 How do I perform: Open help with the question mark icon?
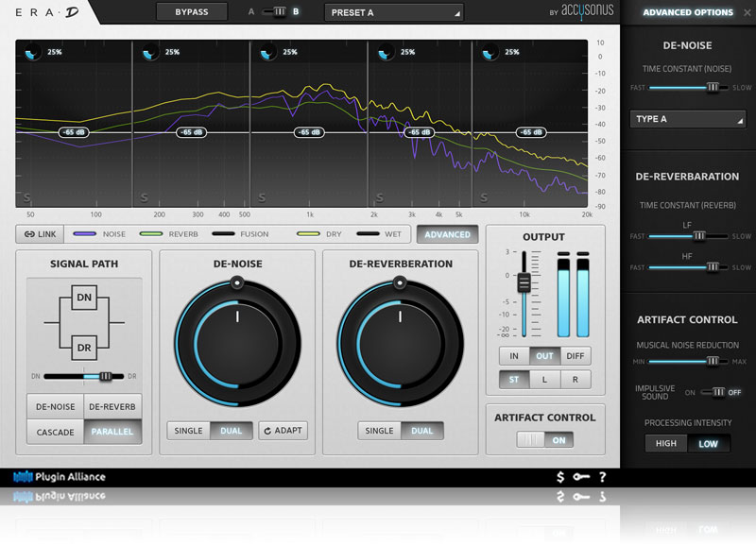(602, 477)
